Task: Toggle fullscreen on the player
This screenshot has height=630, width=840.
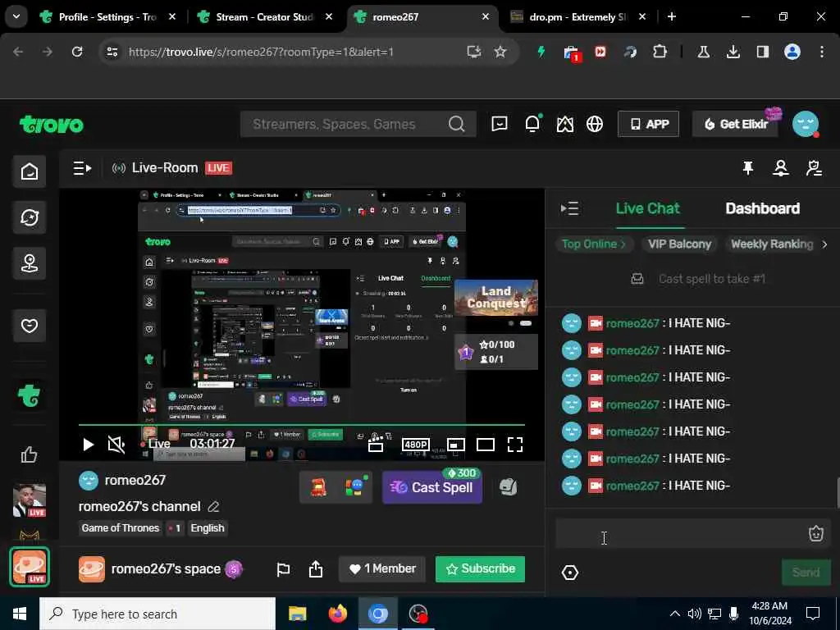Action: point(515,445)
